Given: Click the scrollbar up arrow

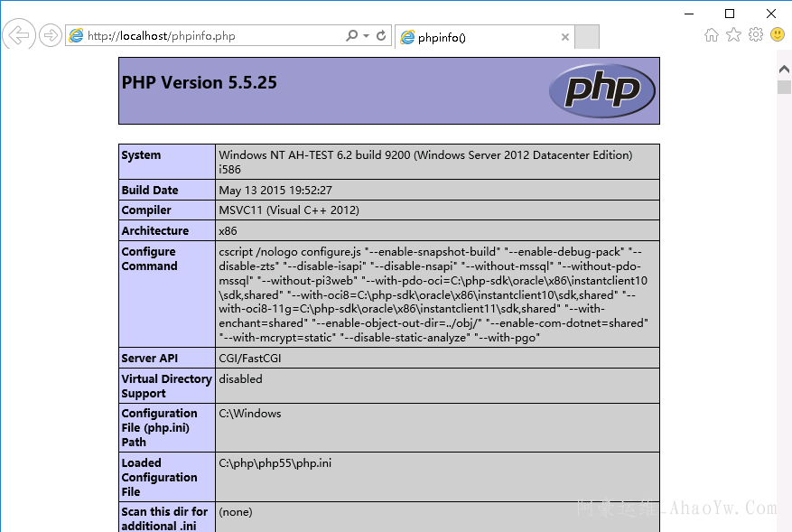Looking at the screenshot, I should click(x=784, y=69).
